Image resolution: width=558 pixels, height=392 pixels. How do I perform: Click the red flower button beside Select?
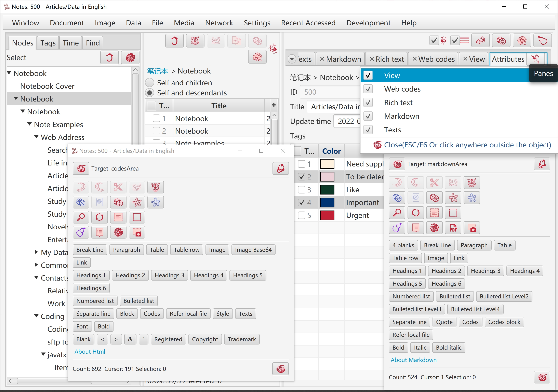130,58
